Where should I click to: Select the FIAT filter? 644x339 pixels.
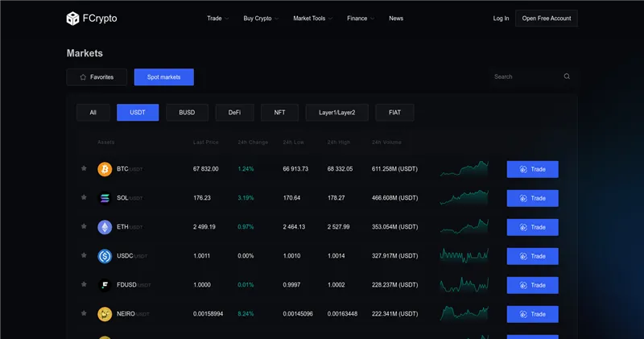[x=394, y=113]
